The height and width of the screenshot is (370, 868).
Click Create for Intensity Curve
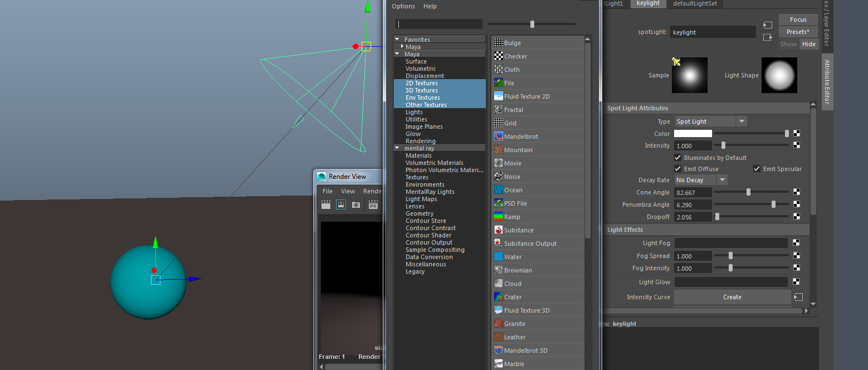click(732, 297)
